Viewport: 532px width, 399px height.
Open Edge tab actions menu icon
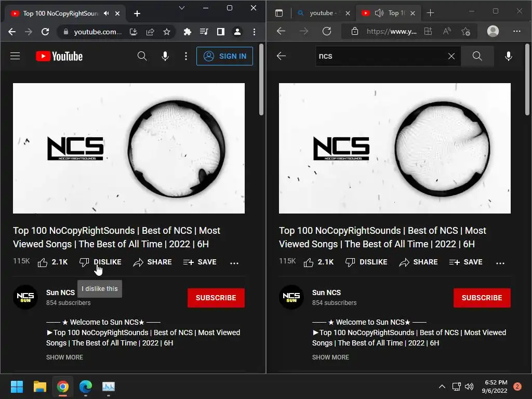[279, 13]
